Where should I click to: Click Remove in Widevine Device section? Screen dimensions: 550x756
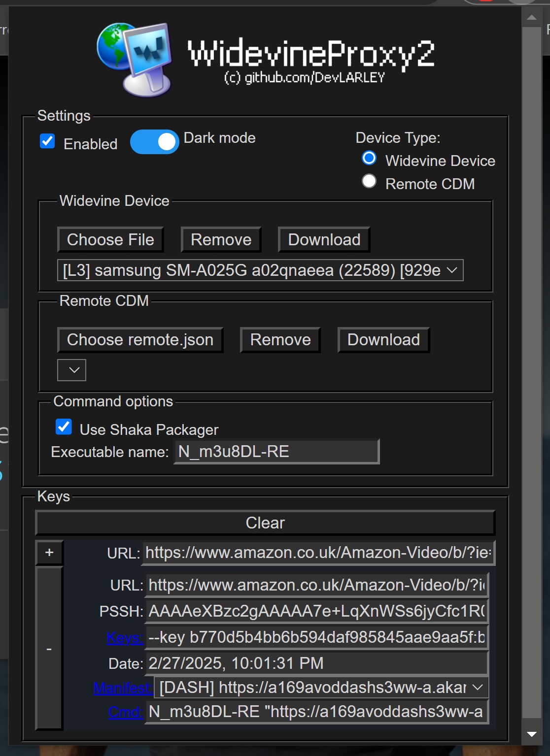(x=221, y=240)
